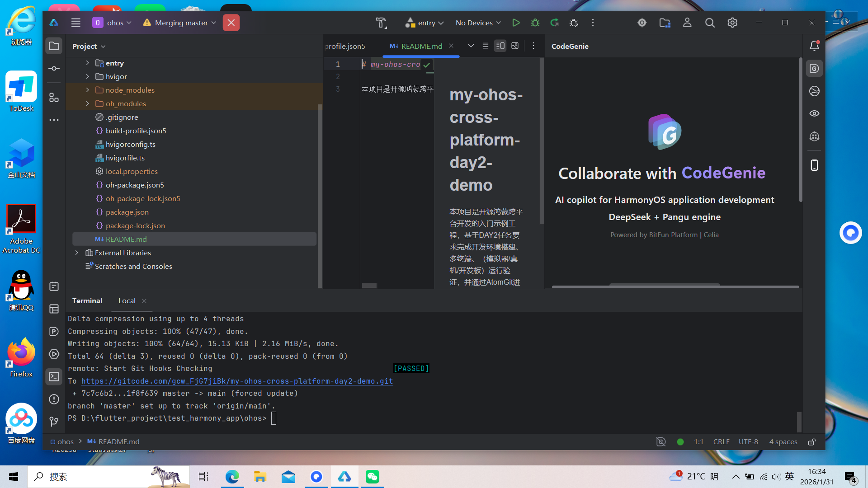Open the Terminal tool window icon
Image resolution: width=868 pixels, height=488 pixels.
54,376
